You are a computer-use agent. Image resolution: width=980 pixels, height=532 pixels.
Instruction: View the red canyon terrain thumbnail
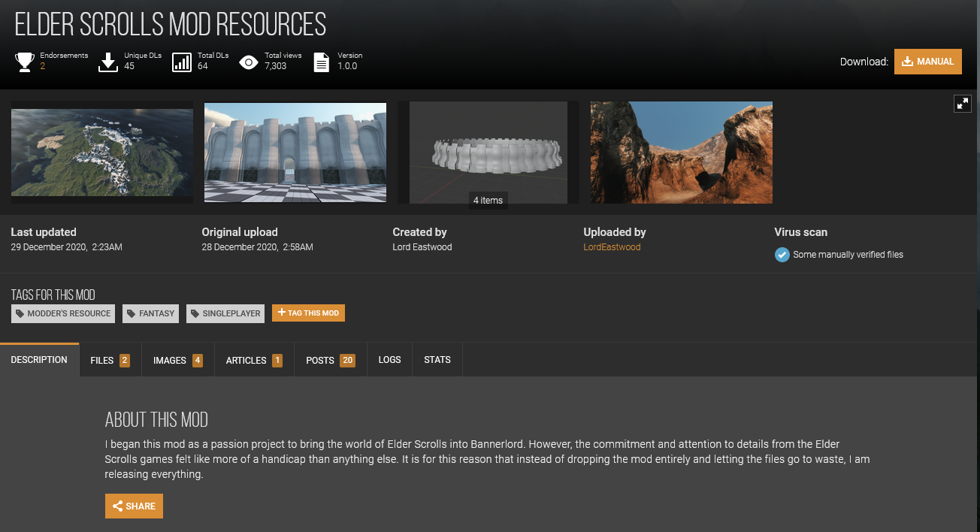[682, 153]
